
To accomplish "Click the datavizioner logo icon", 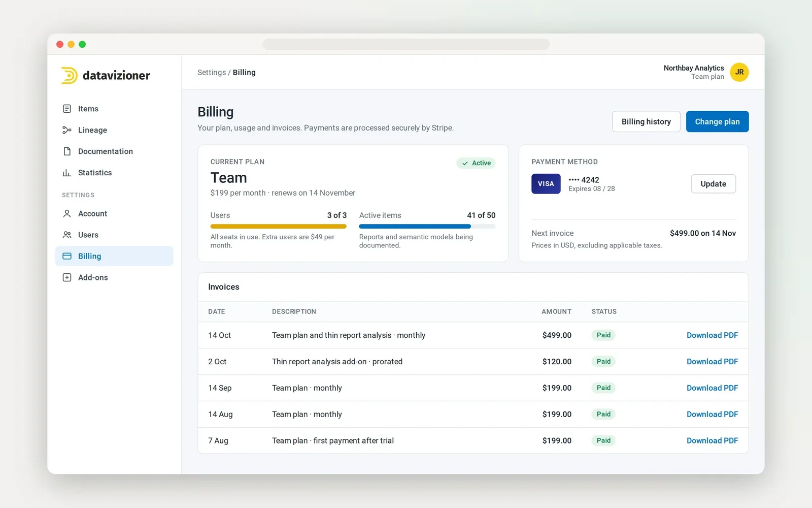I will tap(69, 75).
